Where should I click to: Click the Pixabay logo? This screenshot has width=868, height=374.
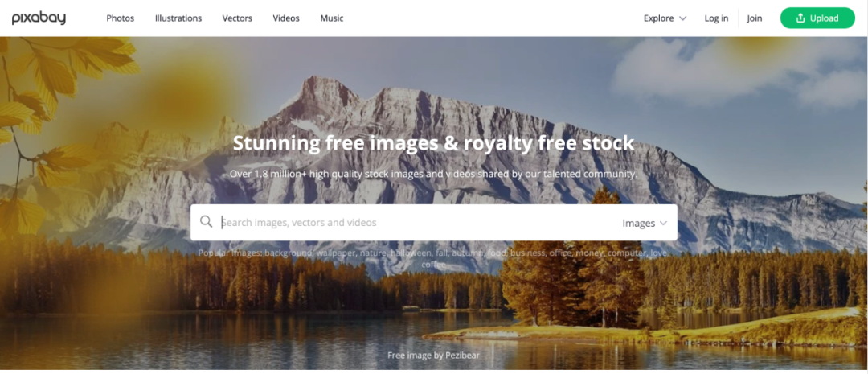tap(39, 18)
